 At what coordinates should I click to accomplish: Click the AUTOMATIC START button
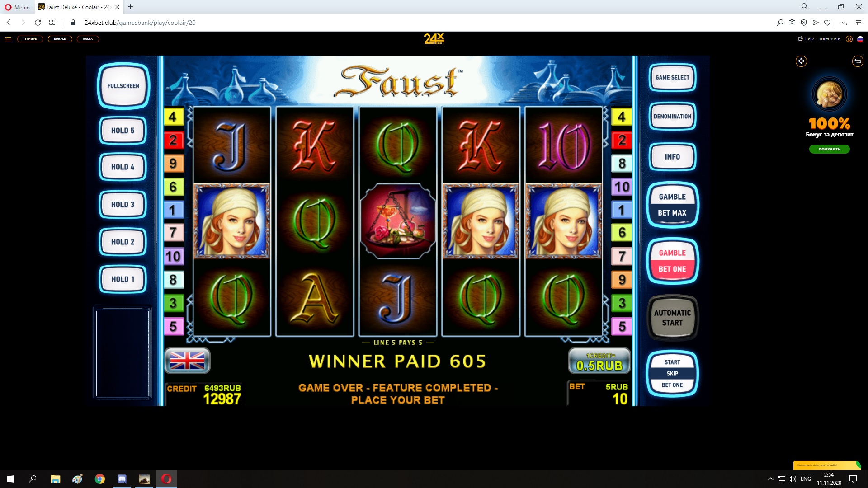point(672,318)
